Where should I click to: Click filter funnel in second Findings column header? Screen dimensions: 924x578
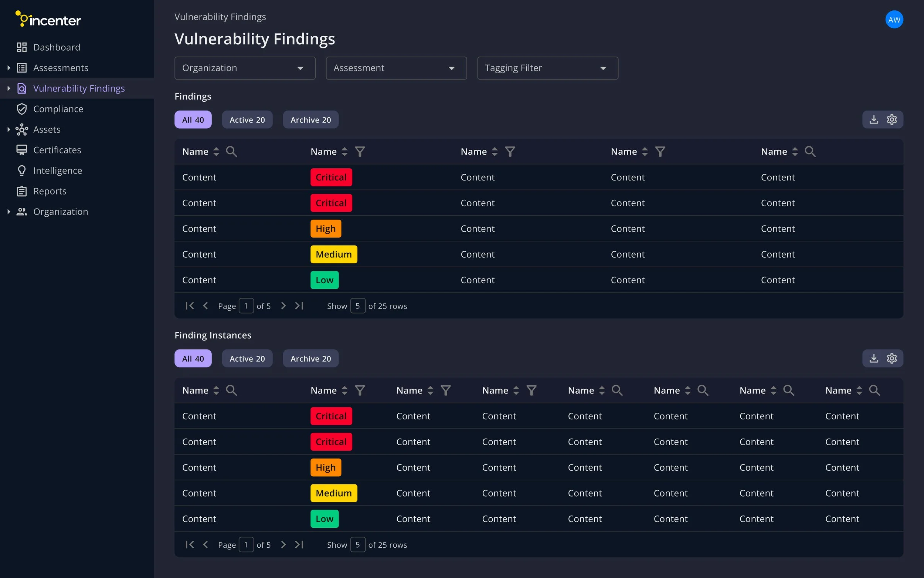pos(360,152)
